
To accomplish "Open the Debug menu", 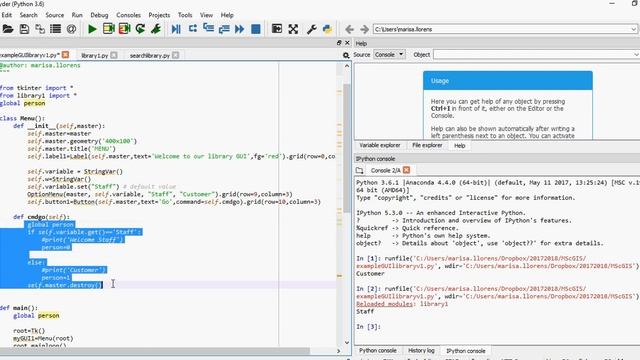I will (x=99, y=15).
